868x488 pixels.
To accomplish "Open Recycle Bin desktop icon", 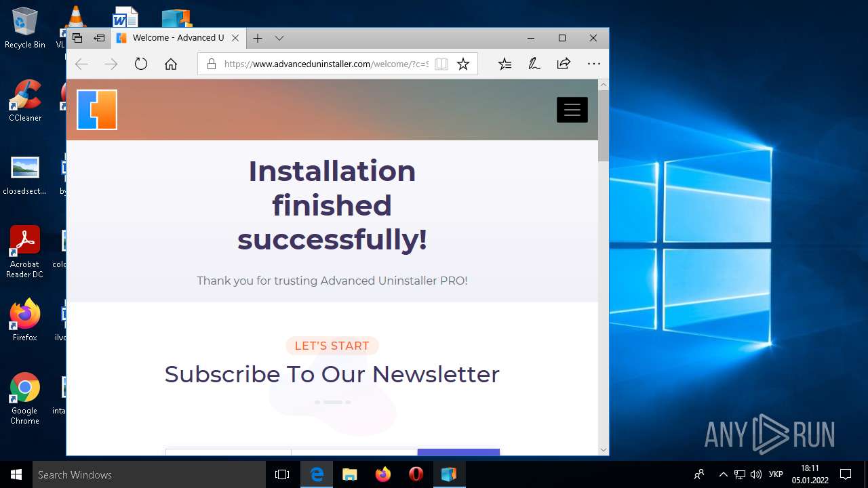I will [25, 28].
